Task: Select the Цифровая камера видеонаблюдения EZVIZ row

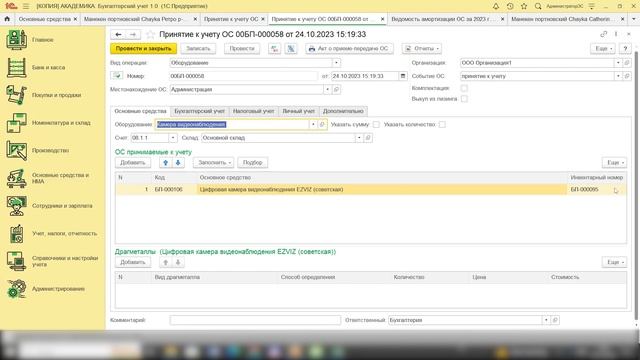Action: 371,189
